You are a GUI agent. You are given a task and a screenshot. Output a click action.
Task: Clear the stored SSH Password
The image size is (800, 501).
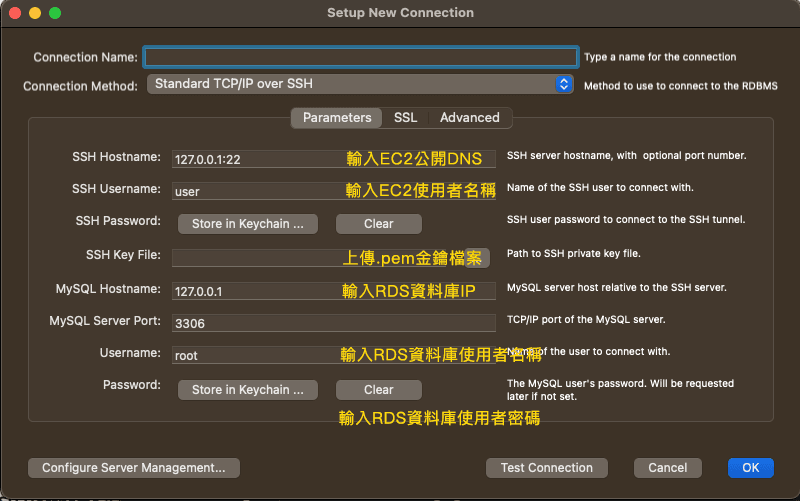click(x=378, y=224)
